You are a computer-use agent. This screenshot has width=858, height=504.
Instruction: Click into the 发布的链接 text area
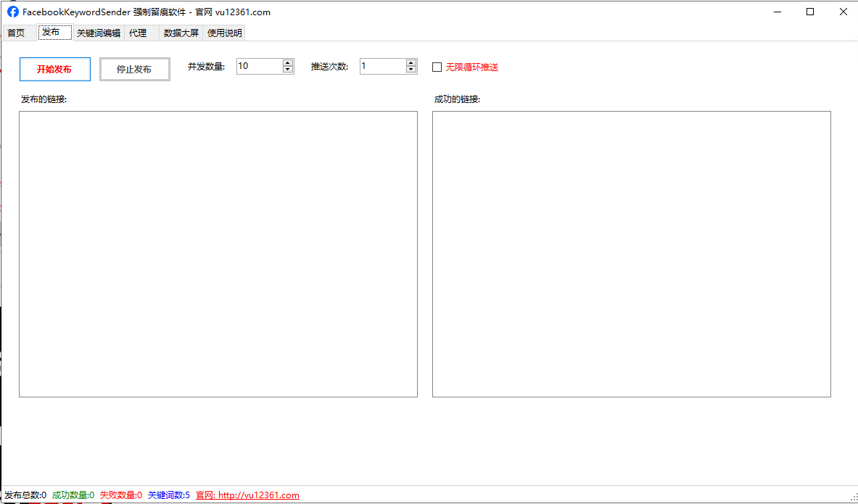click(x=218, y=254)
